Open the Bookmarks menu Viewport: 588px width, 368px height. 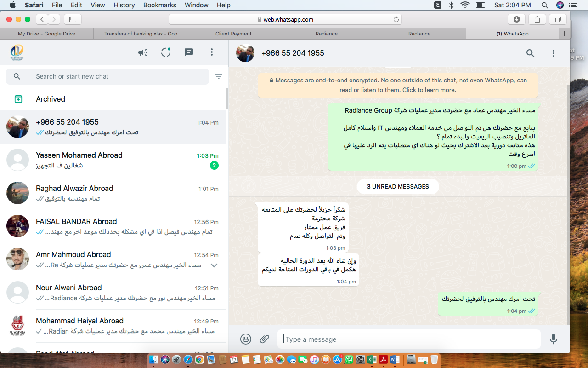160,5
